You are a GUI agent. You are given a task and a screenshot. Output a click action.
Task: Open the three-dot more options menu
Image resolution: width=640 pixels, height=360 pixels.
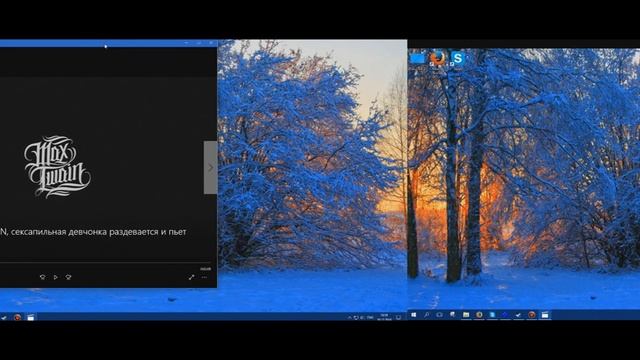[x=204, y=277]
